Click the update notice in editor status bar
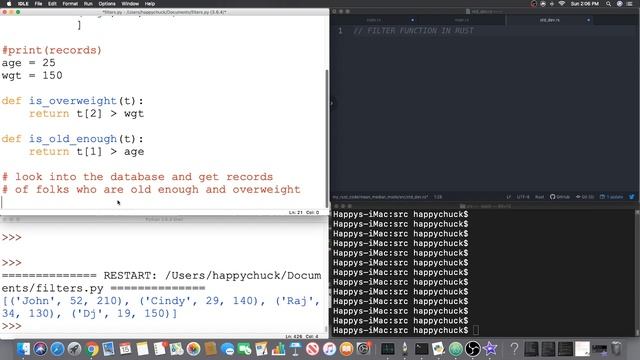The width and height of the screenshot is (640, 360). (x=611, y=197)
